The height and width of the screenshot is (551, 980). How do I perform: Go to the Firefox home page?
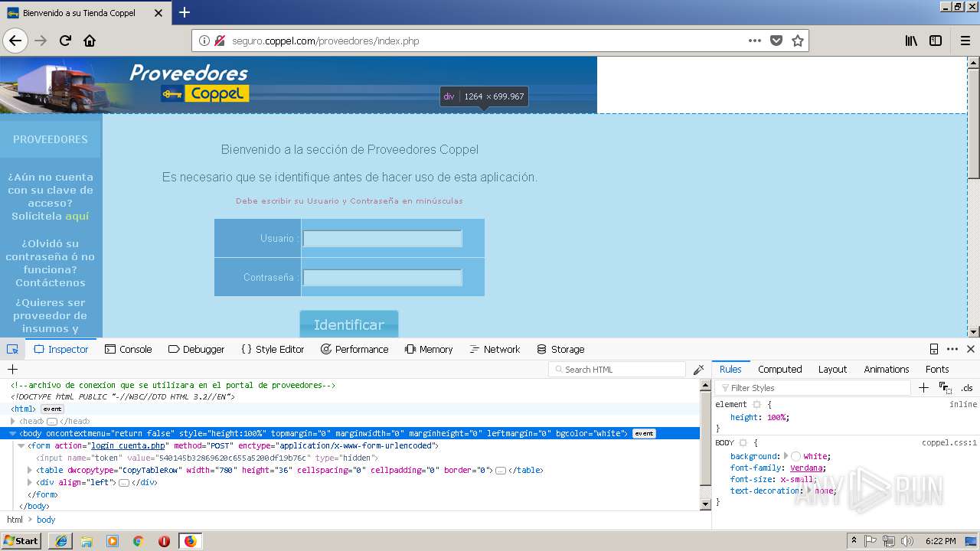[90, 41]
